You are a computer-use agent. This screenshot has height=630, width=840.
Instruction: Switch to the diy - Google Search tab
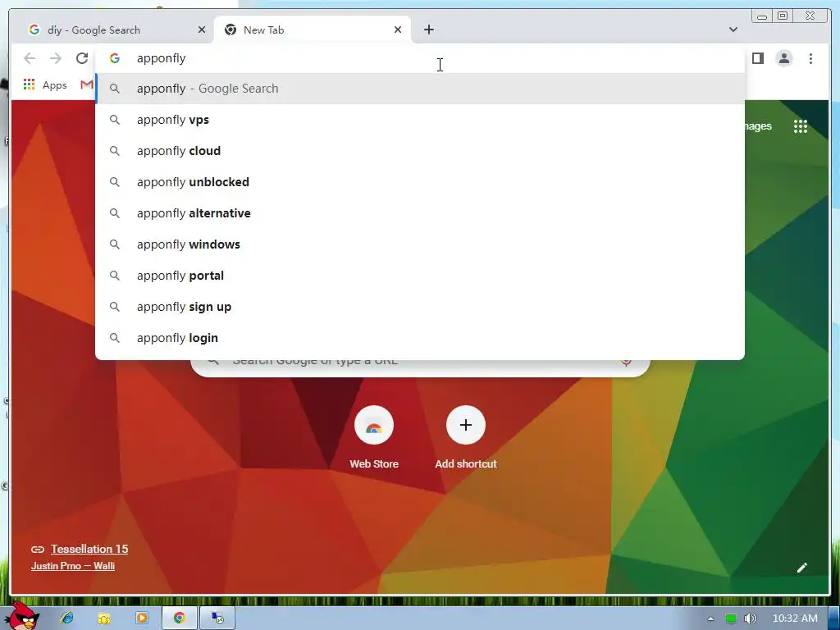[x=112, y=30]
